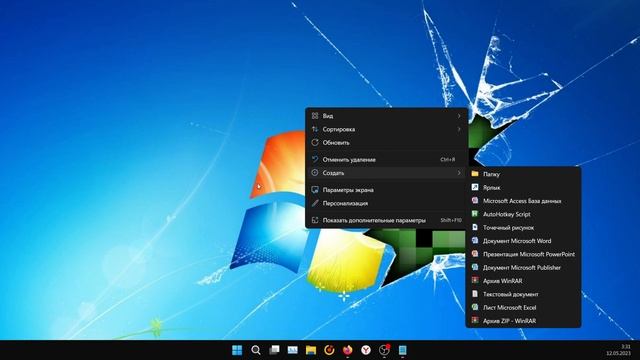The width and height of the screenshot is (640, 360).
Task: Create Лист Microsoft Excel
Action: coord(523,308)
